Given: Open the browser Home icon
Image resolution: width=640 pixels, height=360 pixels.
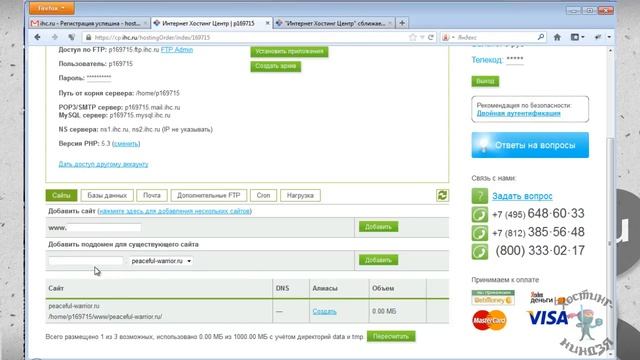Looking at the screenshot, I should click(557, 37).
